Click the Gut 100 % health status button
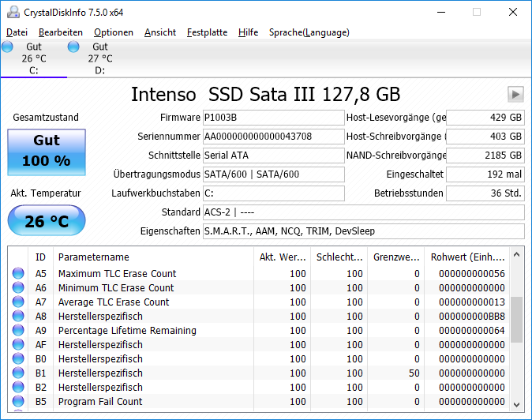 pos(47,152)
